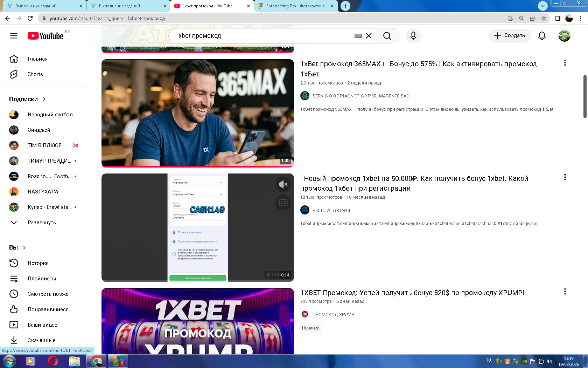Open the YouTube hamburger guide menu
Viewport: 588px width, 368px height.
14,36
